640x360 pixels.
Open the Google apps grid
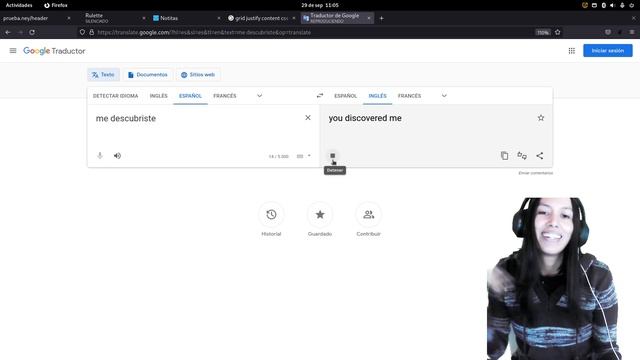click(571, 51)
